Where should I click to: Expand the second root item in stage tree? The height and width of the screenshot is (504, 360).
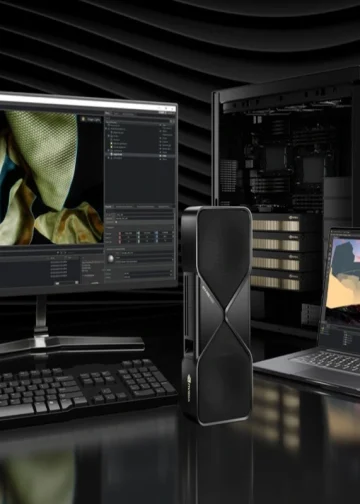click(106, 129)
